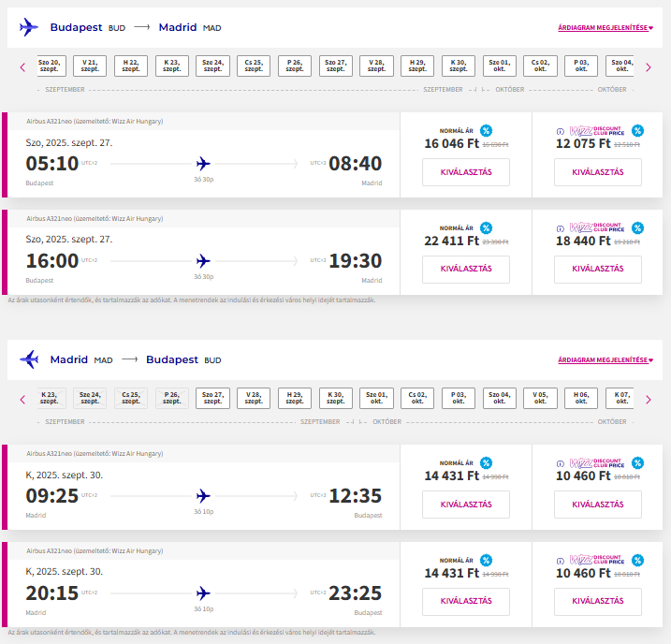Choose discount price 10 460 Ft for 09:25 flight

(597, 505)
